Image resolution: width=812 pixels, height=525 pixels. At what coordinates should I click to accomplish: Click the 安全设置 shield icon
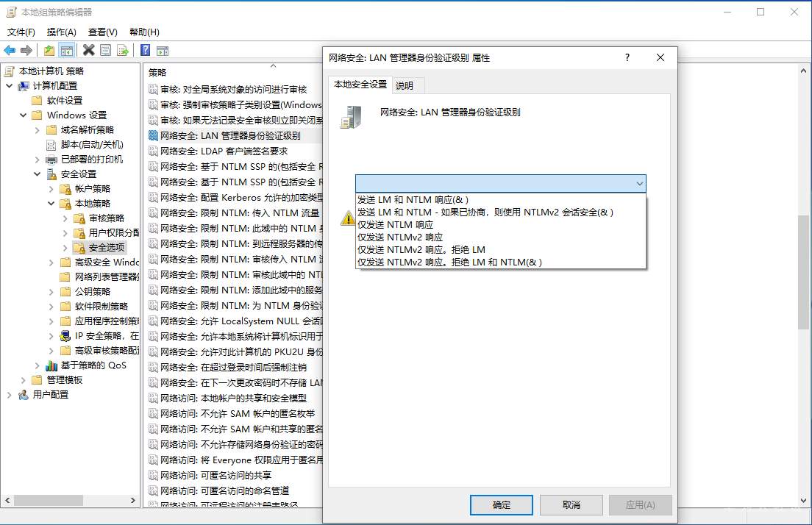51,174
